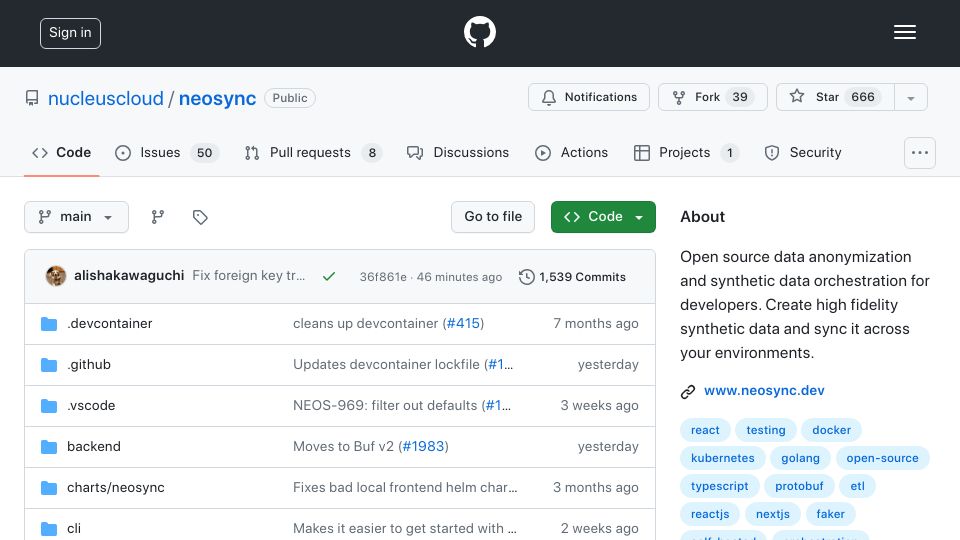Open the Discussions tab

457,152
